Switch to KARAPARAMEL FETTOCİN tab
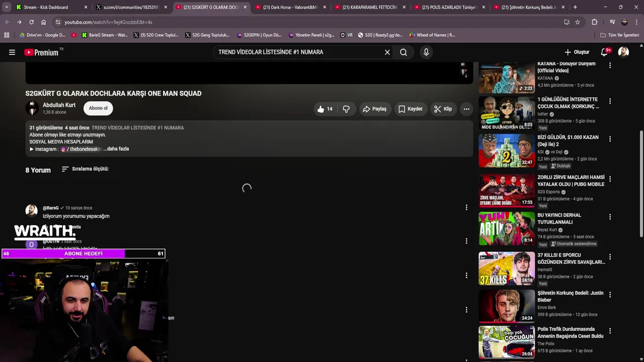Screen dimensions: 644x362 370,7
